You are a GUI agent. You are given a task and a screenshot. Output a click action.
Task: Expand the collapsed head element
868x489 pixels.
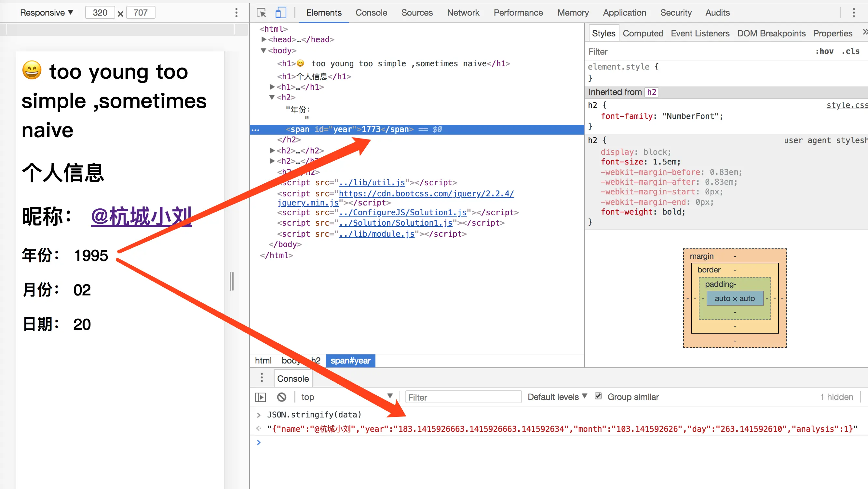[264, 39]
